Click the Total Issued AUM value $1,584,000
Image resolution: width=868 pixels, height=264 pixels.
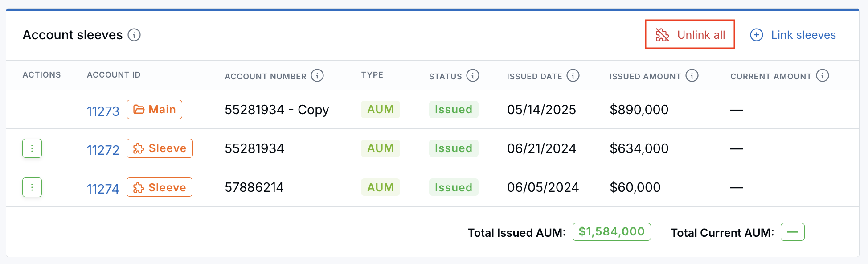point(611,232)
